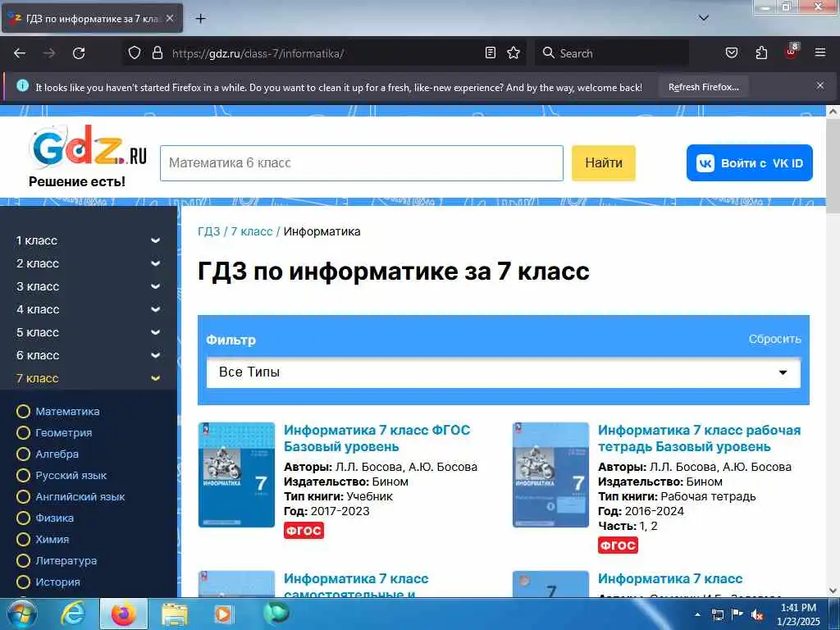Open a new tab with the plus icon

pos(200,19)
